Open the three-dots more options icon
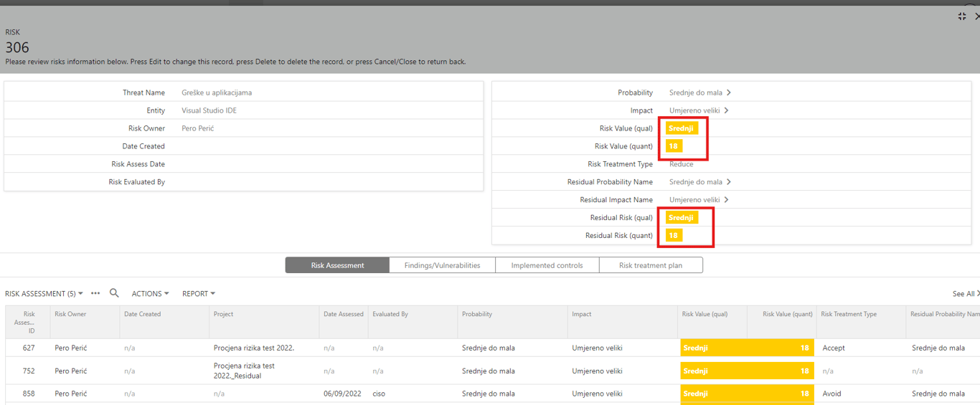This screenshot has width=980, height=405. point(95,293)
